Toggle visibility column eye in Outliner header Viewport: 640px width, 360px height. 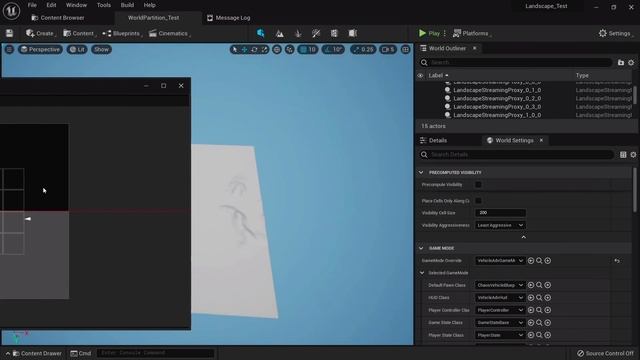(x=420, y=76)
